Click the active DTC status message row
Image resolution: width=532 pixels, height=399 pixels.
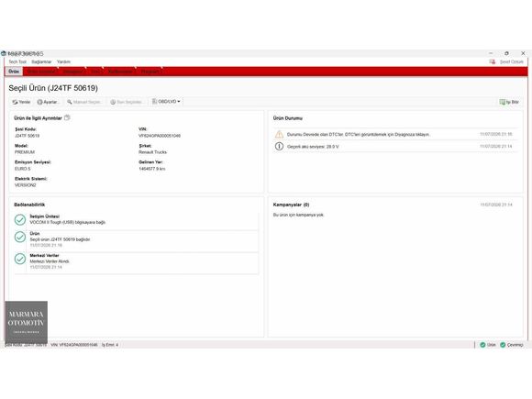[x=395, y=134]
